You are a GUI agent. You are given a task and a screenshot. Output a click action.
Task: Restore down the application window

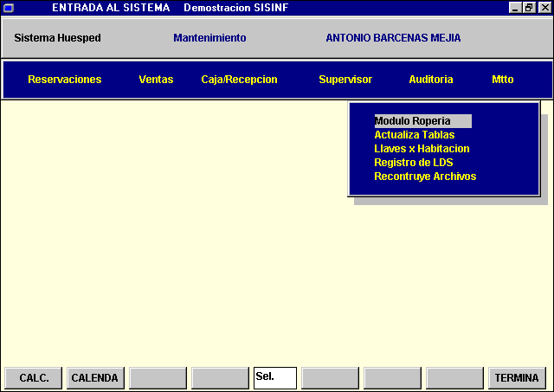click(529, 7)
